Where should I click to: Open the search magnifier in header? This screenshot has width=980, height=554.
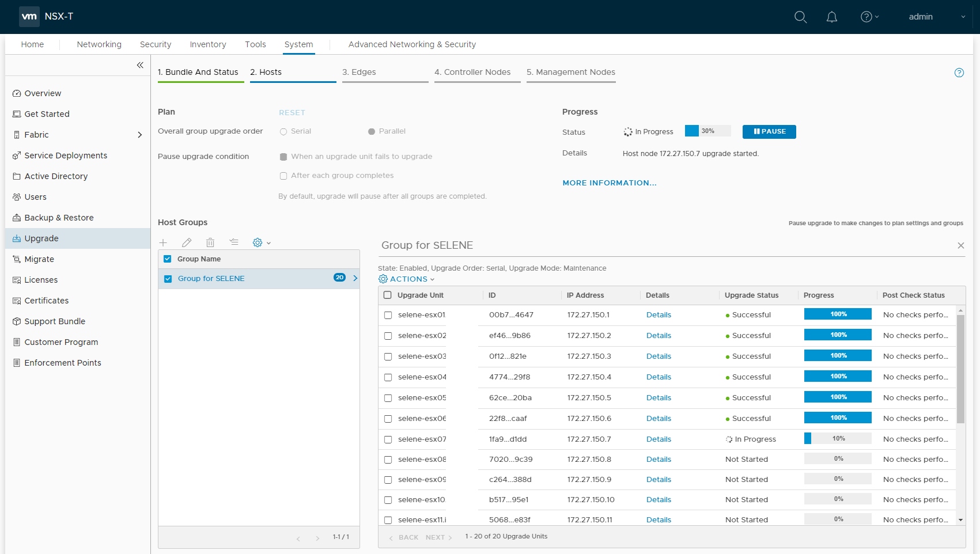coord(800,17)
